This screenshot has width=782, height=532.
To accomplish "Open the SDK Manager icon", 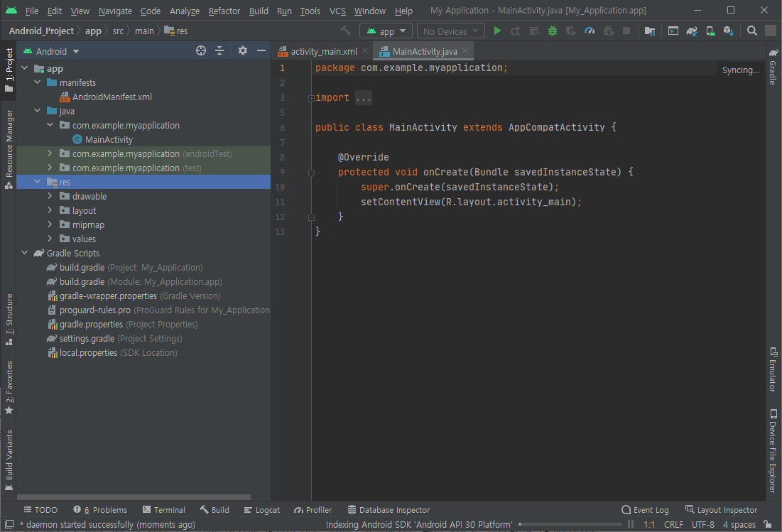I will [729, 31].
